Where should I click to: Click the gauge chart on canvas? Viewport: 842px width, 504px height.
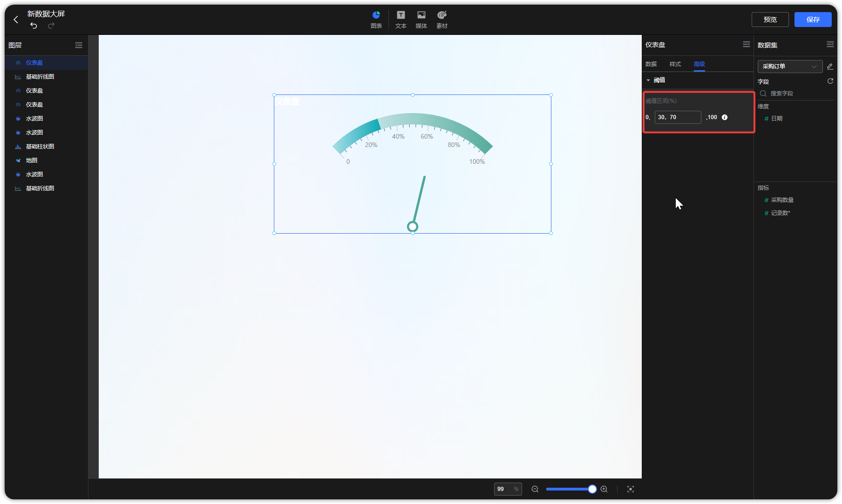pyautogui.click(x=413, y=164)
